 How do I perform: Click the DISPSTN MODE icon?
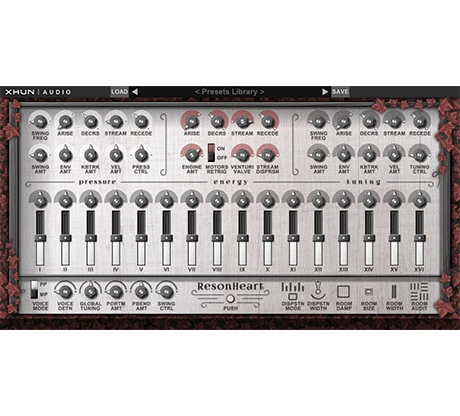coord(293,291)
